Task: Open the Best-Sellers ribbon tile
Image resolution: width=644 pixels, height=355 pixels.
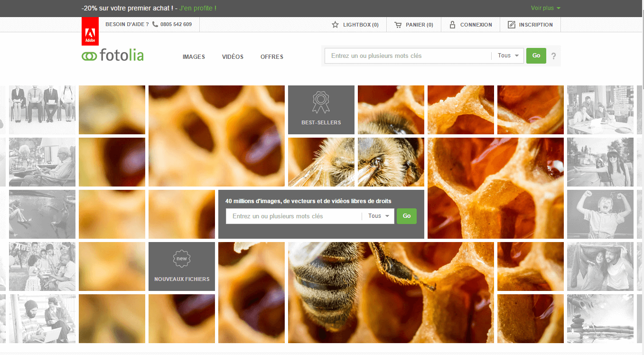Action: point(321,110)
